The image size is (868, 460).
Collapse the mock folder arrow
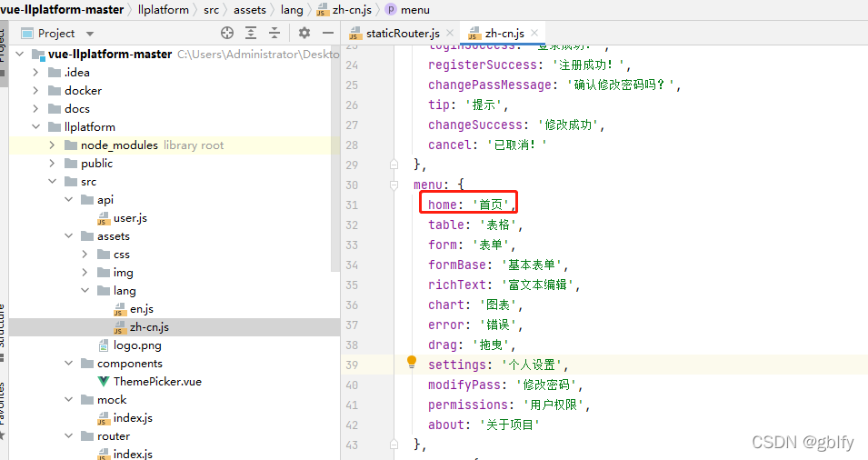tap(69, 400)
